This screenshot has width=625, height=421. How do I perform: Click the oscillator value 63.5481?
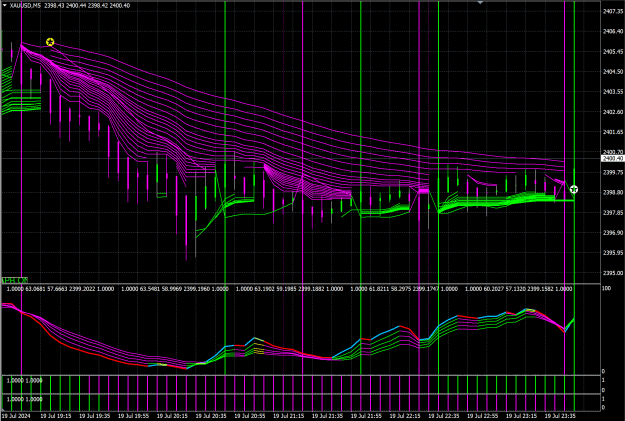click(x=150, y=289)
